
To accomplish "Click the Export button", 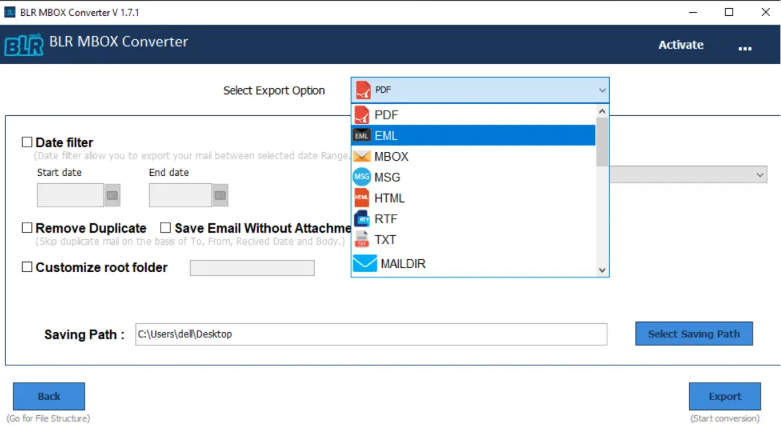I will pyautogui.click(x=725, y=397).
